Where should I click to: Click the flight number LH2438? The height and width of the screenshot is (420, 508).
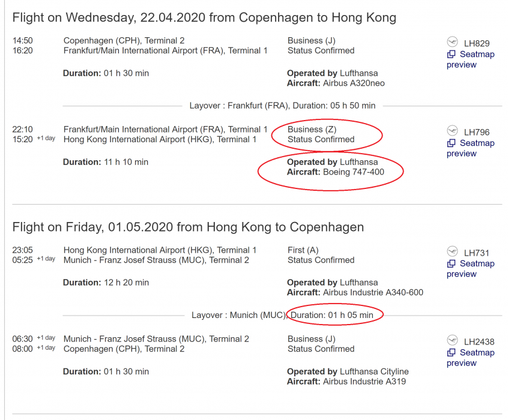479,341
